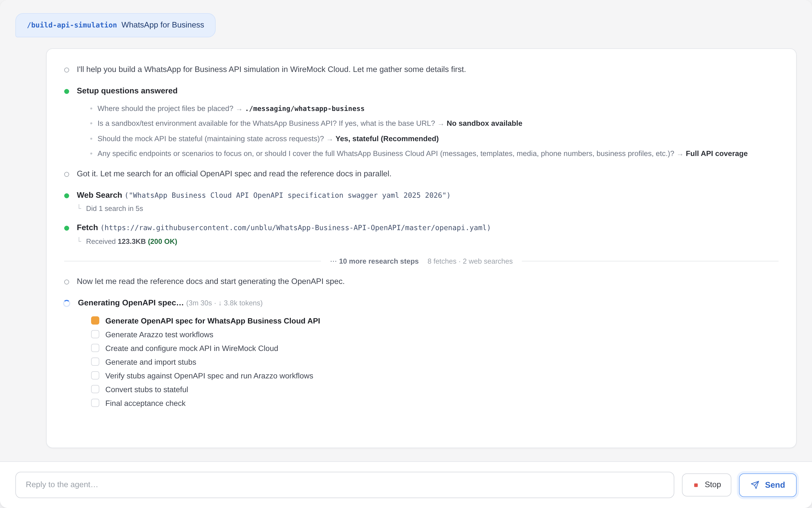
Task: Click the spinner beside Generating OpenAPI spec
Action: click(x=67, y=303)
